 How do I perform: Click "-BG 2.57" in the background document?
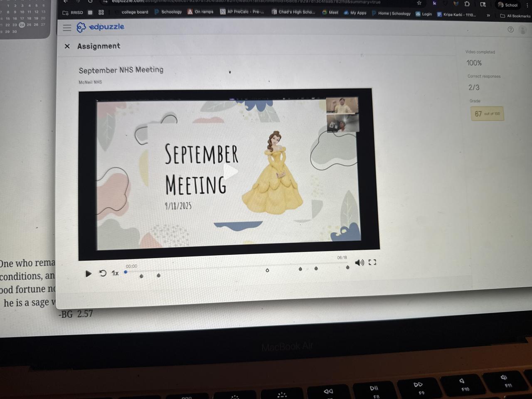[76, 314]
